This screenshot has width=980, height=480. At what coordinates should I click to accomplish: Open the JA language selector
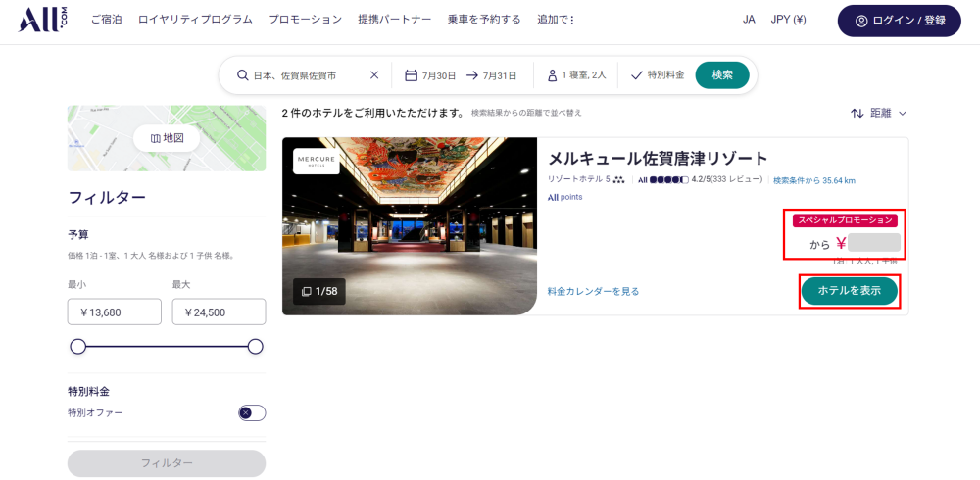749,20
